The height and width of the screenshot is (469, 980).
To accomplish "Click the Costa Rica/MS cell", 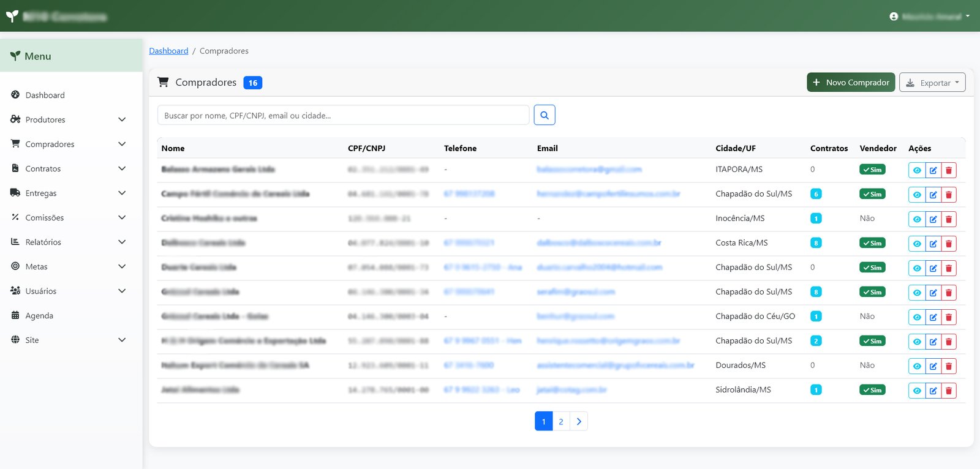I will coord(742,242).
